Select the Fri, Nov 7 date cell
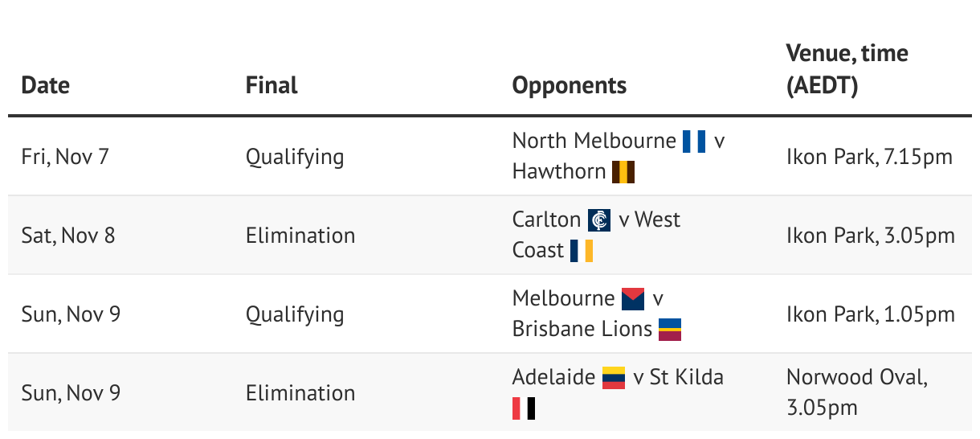 (x=64, y=156)
